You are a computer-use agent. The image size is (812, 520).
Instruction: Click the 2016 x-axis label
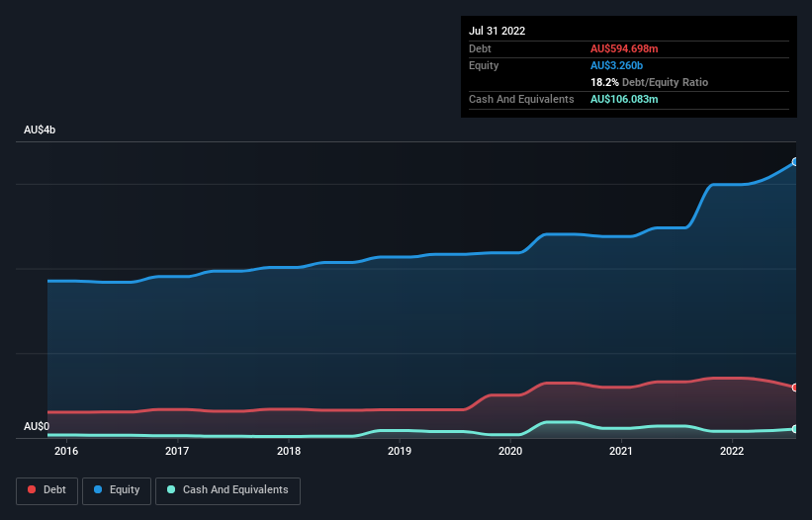coord(66,451)
